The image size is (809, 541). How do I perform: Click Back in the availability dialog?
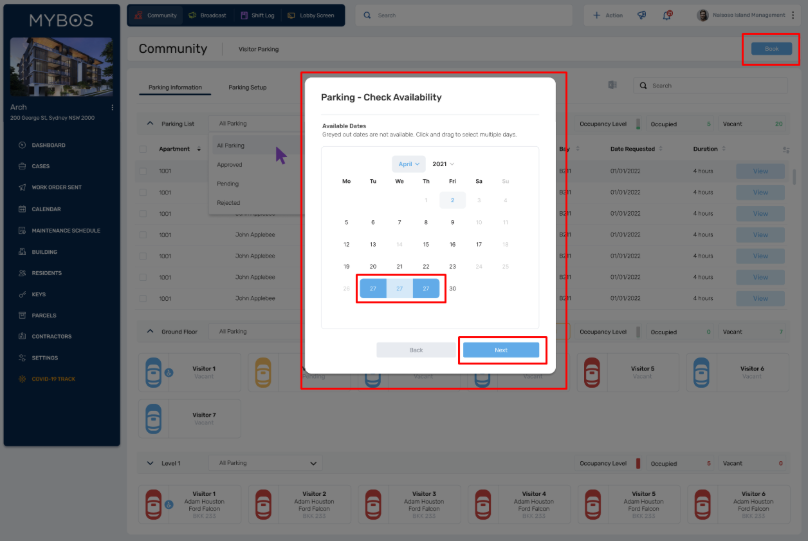click(x=416, y=350)
